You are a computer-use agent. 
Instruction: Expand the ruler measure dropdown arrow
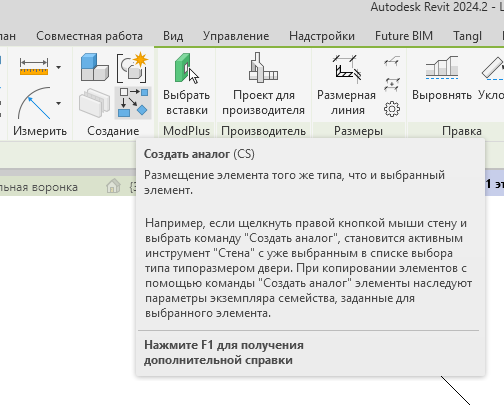tap(59, 67)
